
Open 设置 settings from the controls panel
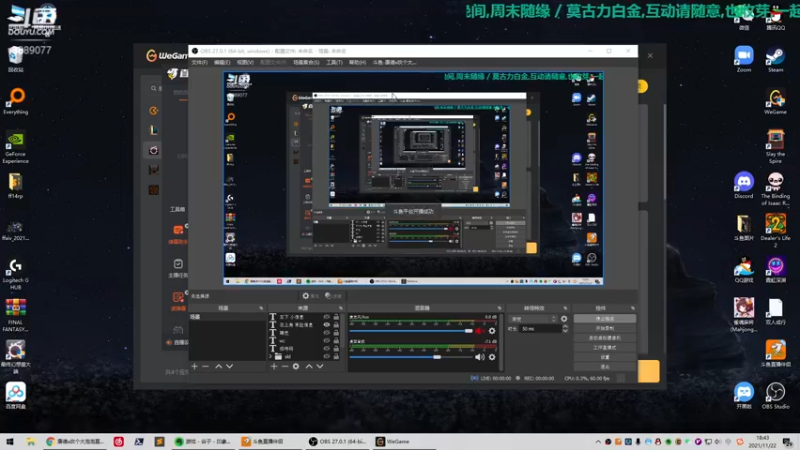click(605, 357)
